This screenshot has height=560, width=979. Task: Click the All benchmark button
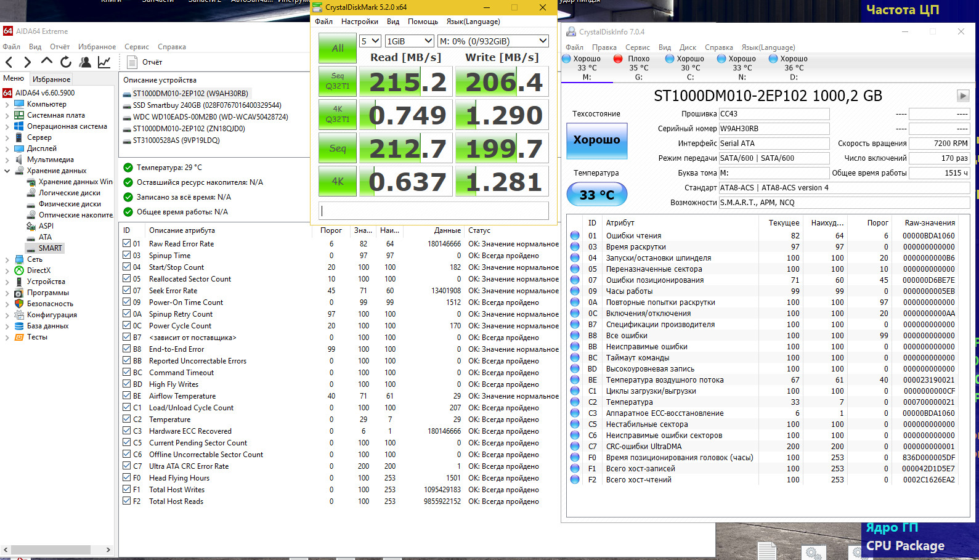tap(337, 48)
